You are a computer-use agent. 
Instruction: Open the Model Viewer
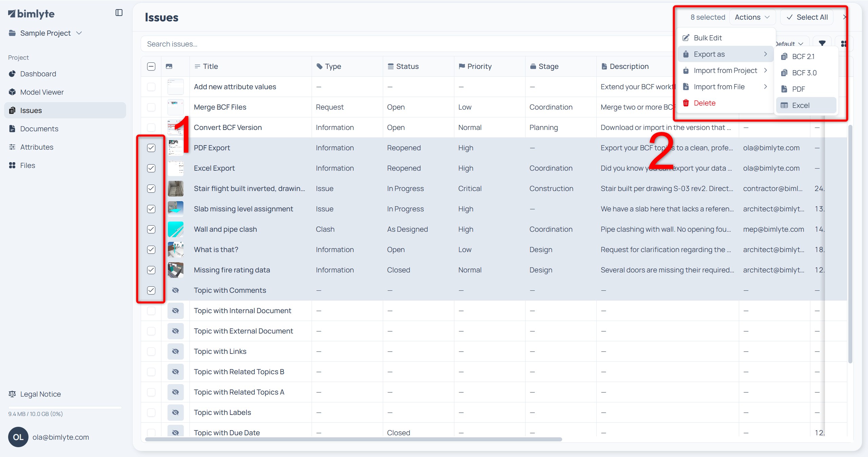click(65, 92)
